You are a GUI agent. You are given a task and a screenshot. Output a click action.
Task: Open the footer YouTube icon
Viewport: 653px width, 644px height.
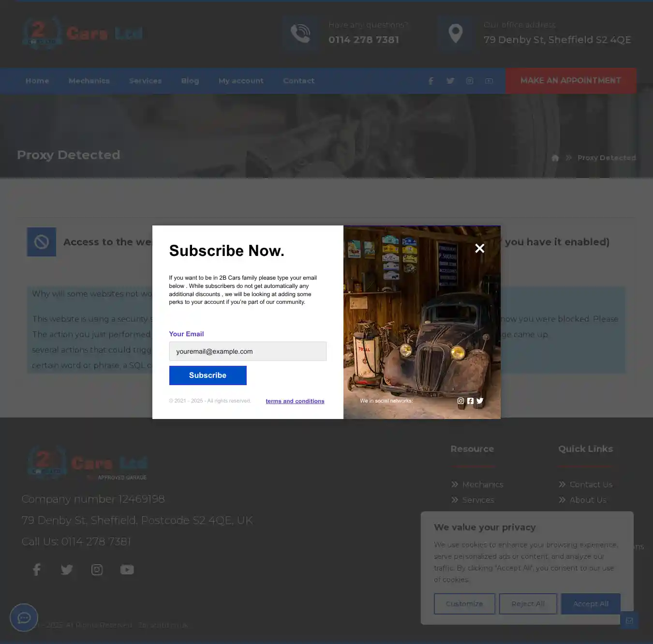click(x=127, y=569)
